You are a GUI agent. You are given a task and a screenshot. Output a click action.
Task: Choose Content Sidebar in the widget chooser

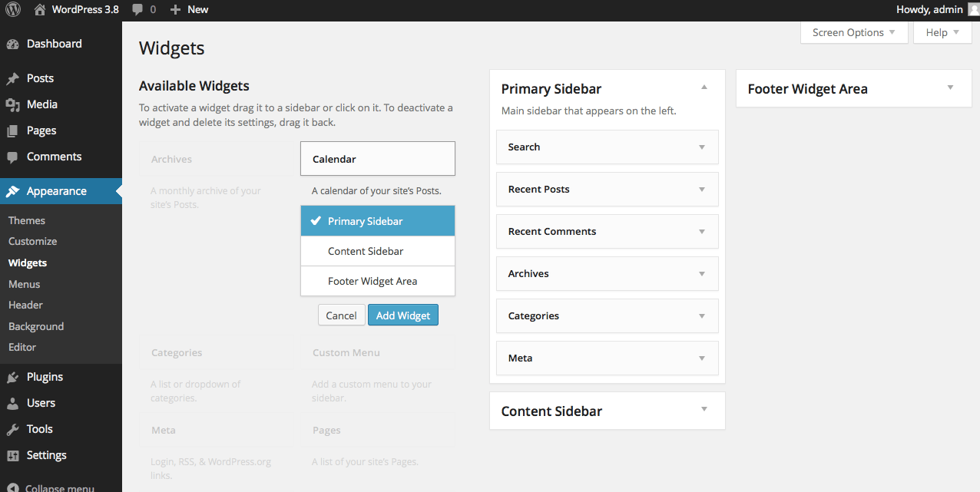pos(378,251)
